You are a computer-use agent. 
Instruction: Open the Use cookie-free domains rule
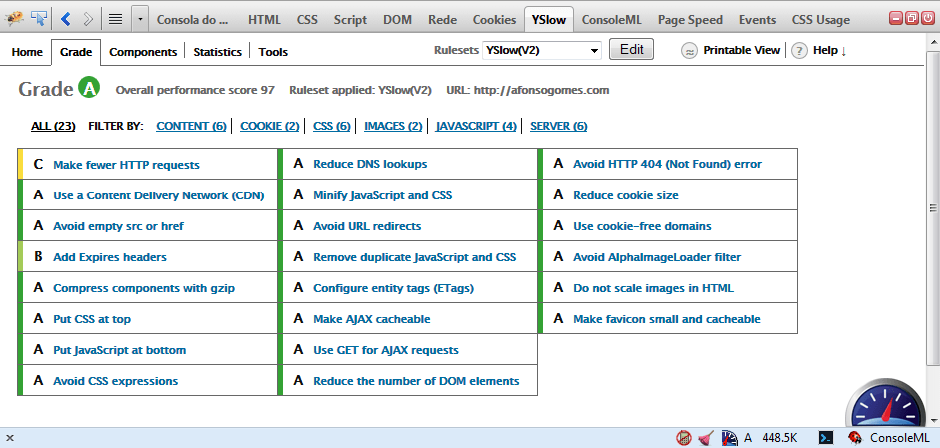click(642, 226)
